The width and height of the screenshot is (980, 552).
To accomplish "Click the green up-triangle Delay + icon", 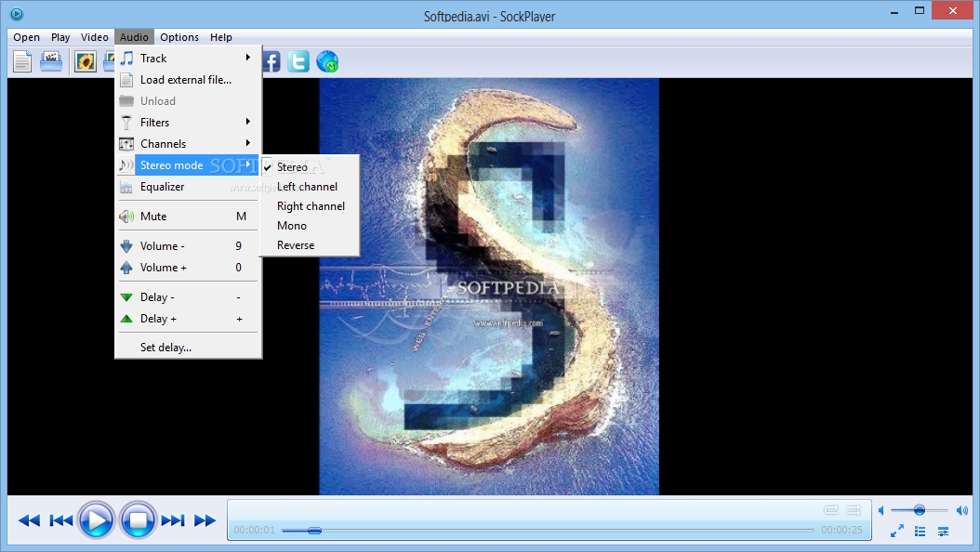I will (x=126, y=319).
